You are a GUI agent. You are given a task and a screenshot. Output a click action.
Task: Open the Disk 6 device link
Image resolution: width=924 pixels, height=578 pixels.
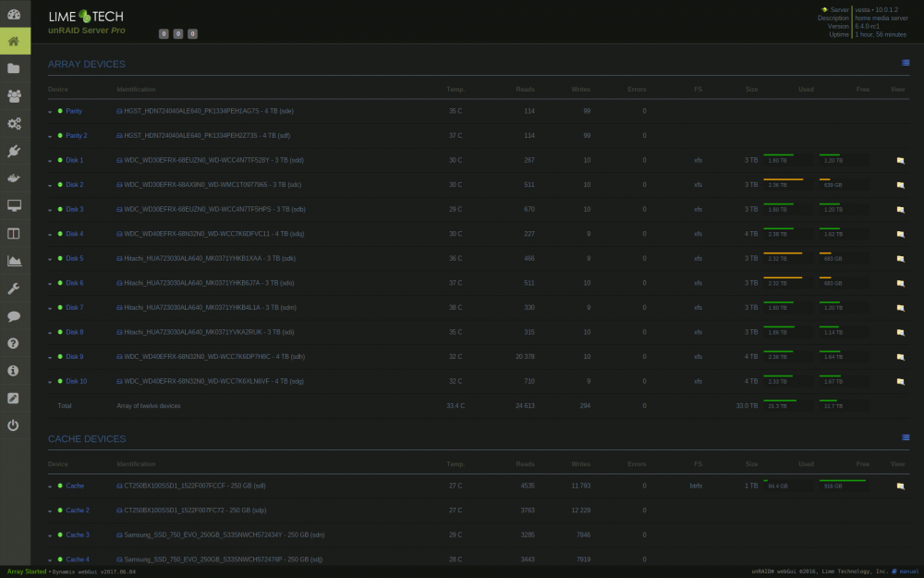[x=74, y=283]
